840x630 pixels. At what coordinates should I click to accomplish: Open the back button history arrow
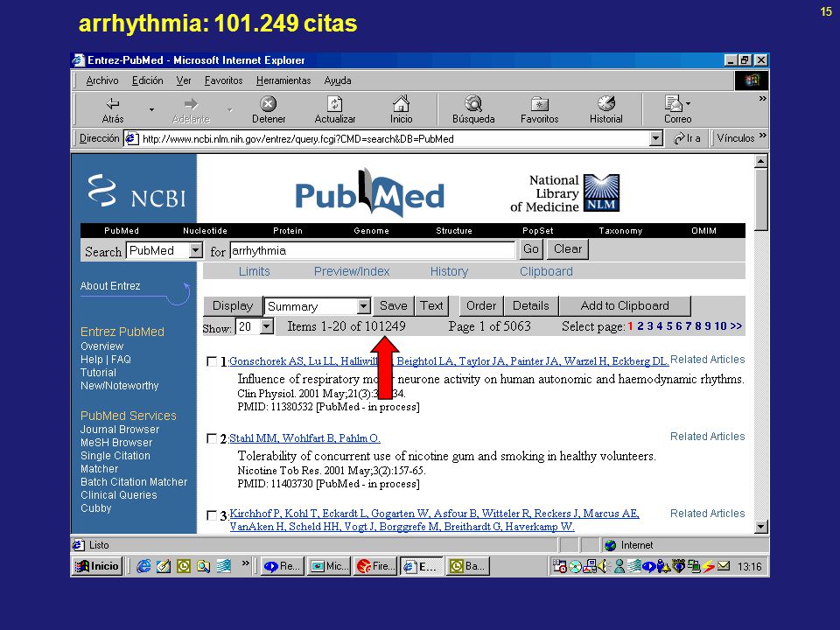(x=151, y=109)
